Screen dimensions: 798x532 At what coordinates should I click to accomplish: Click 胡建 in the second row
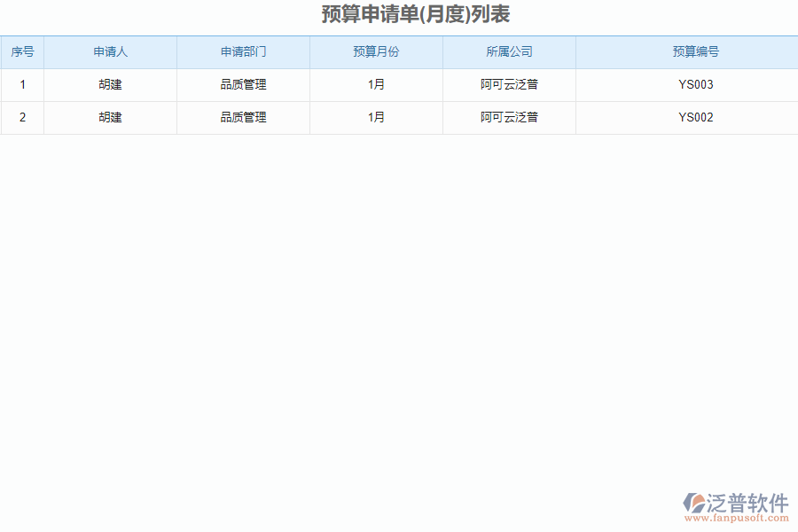(110, 116)
